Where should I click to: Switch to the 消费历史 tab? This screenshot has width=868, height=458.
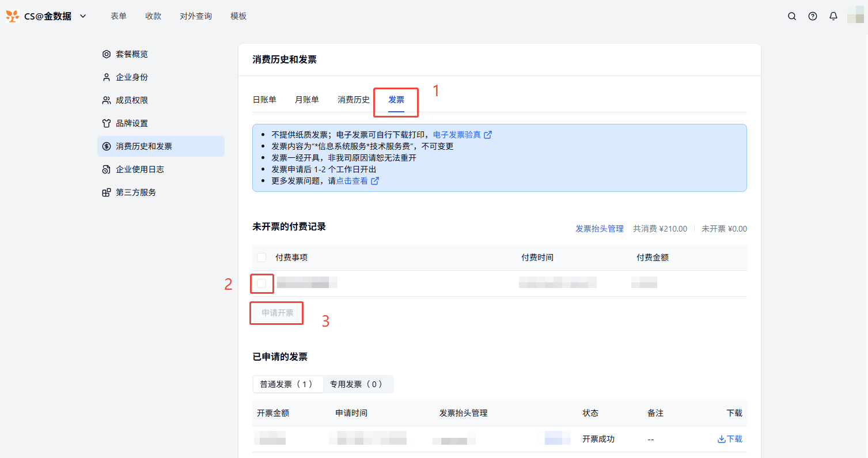click(354, 100)
